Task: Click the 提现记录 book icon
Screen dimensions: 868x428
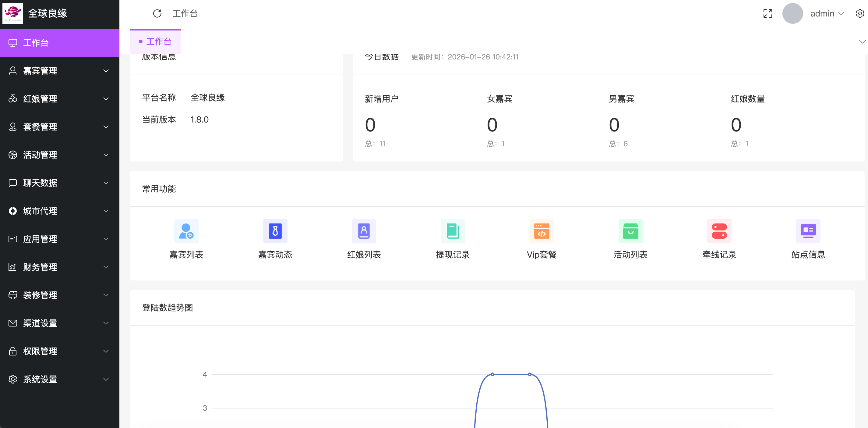Action: tap(453, 231)
